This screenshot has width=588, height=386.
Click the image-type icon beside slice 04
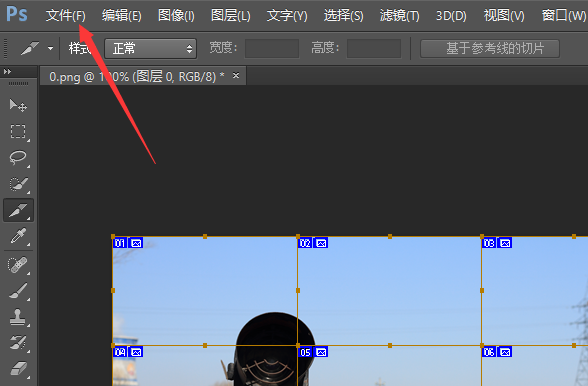(x=136, y=352)
